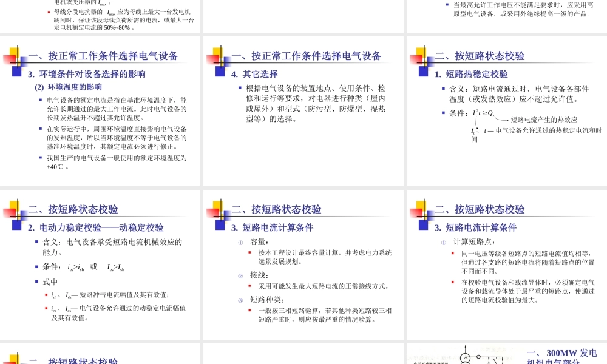
Task: Click the arrow annotation near the heat effect formula
Action: coord(501,120)
